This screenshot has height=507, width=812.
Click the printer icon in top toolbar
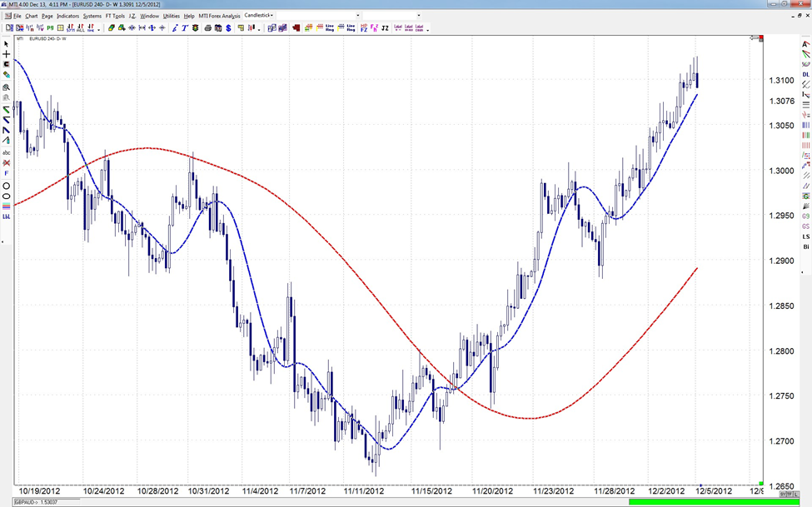click(207, 28)
